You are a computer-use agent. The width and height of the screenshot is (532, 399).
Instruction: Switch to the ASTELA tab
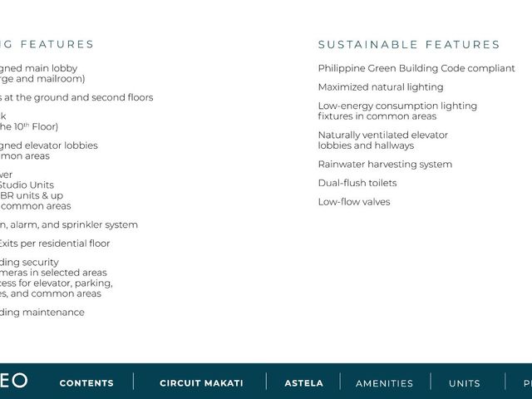click(x=304, y=383)
